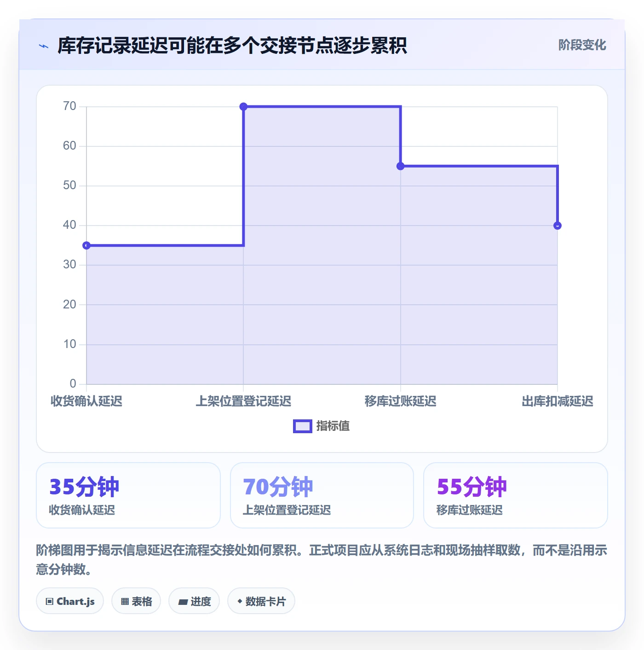This screenshot has width=644, height=650.
Task: Click the x-axis label 收货确认延迟
Action: 86,401
